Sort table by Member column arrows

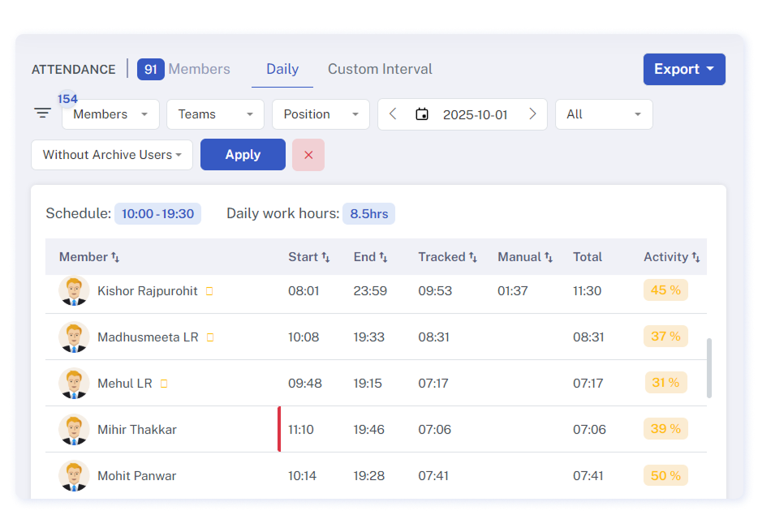[115, 257]
